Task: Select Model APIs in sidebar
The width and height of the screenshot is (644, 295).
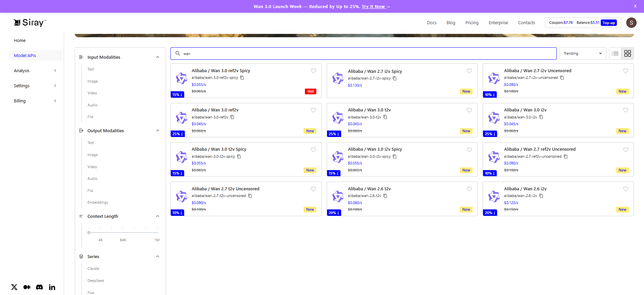Action: (35, 55)
